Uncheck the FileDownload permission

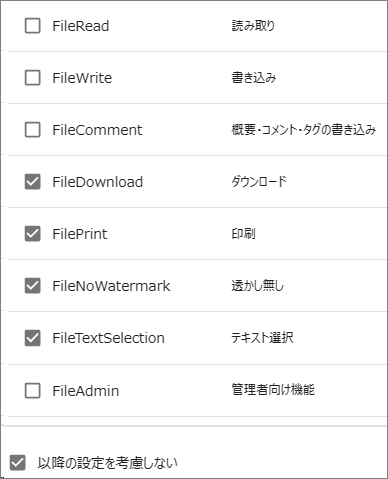(33, 182)
